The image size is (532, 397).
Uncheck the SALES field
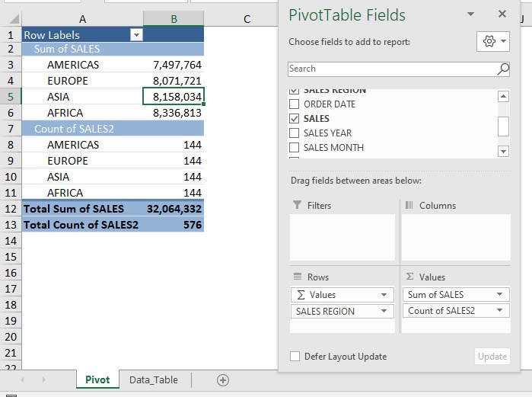295,119
